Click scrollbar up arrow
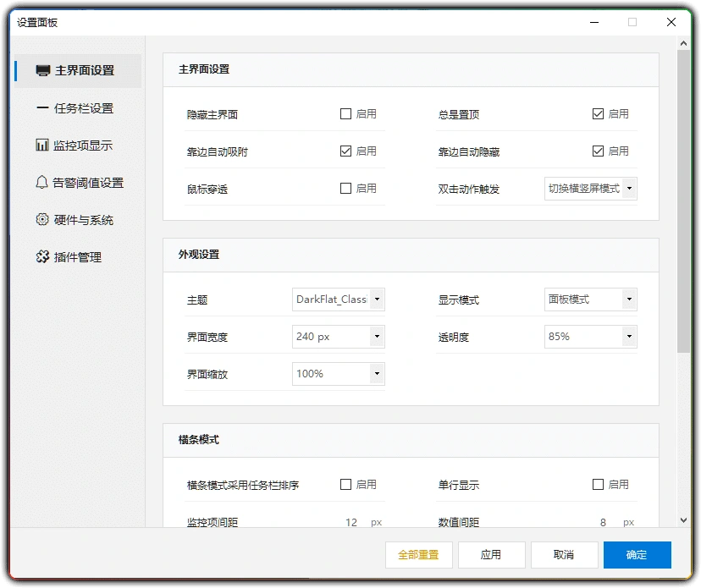Viewport: 701px width, 588px height. (683, 43)
